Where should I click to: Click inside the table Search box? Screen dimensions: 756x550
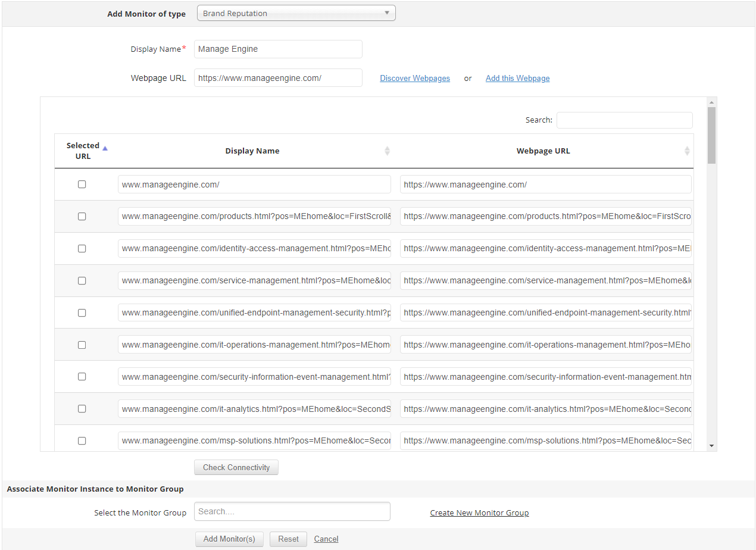click(x=624, y=120)
